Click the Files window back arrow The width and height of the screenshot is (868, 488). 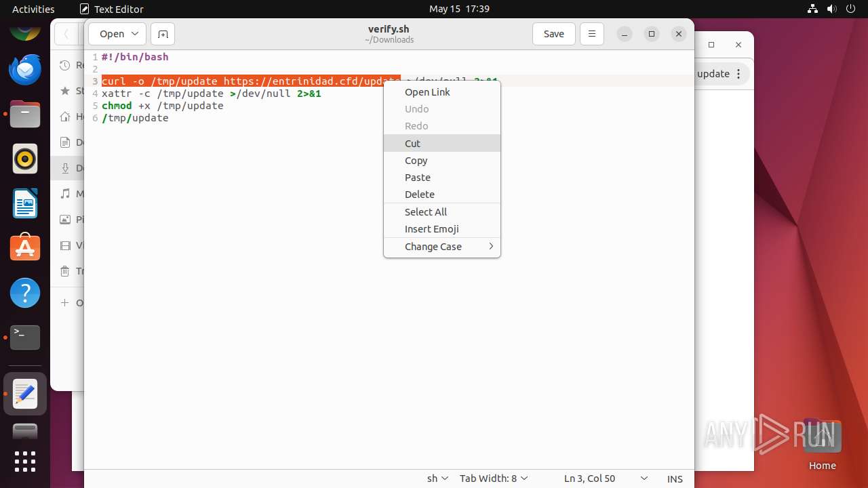pyautogui.click(x=66, y=34)
